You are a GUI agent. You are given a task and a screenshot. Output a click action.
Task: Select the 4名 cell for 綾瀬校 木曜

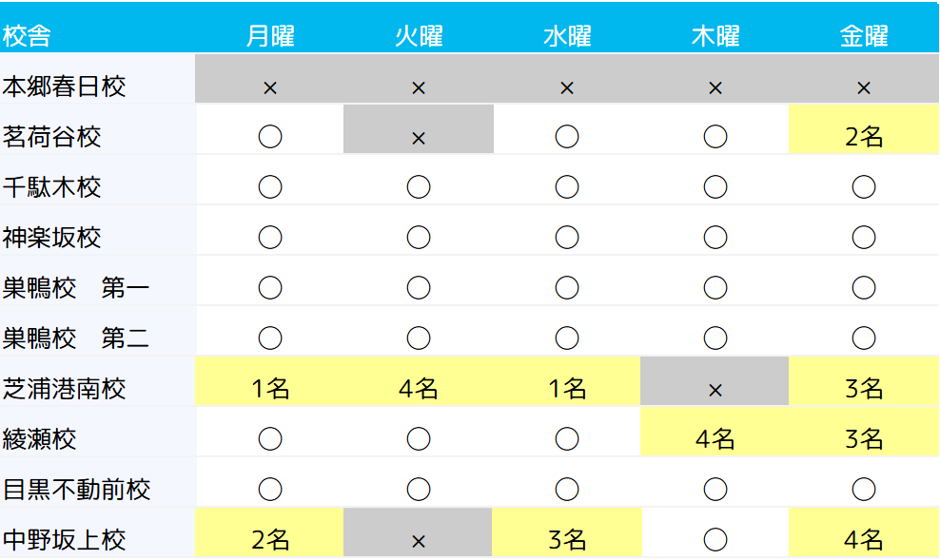tap(715, 438)
